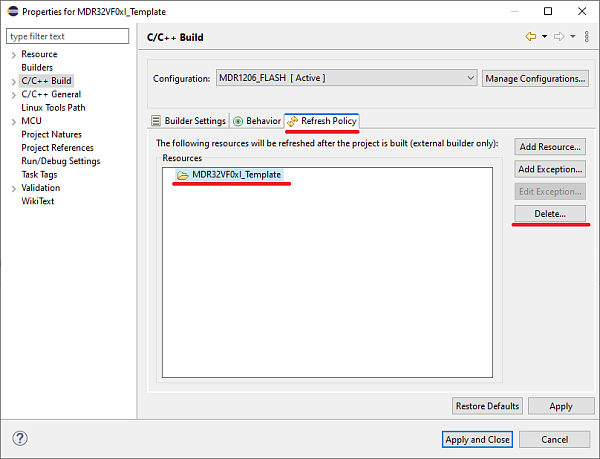Viewport: 600px width, 459px height.
Task: Focus the type filter text field
Action: tap(67, 36)
